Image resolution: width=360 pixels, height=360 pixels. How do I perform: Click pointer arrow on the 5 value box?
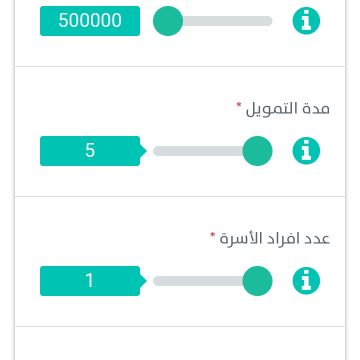tap(143, 151)
